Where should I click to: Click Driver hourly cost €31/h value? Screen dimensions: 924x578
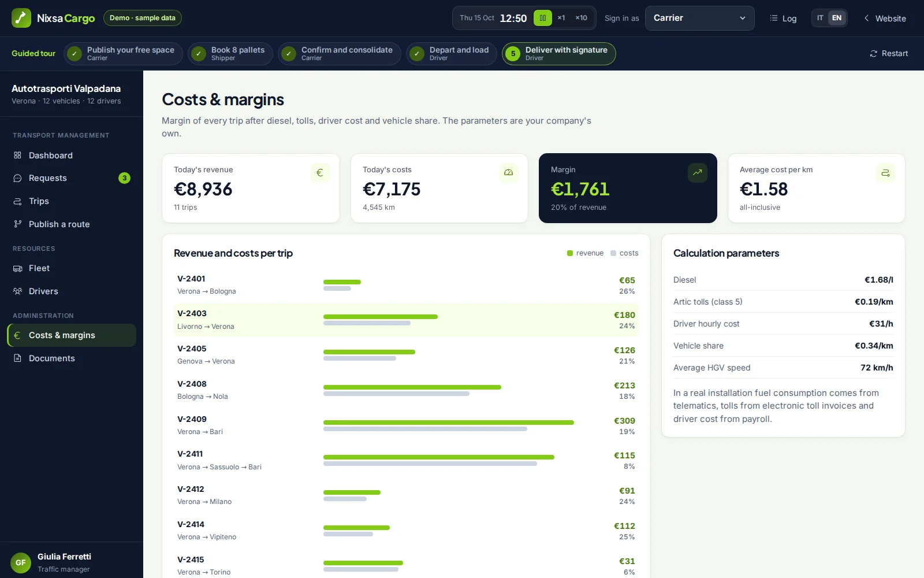(x=881, y=324)
